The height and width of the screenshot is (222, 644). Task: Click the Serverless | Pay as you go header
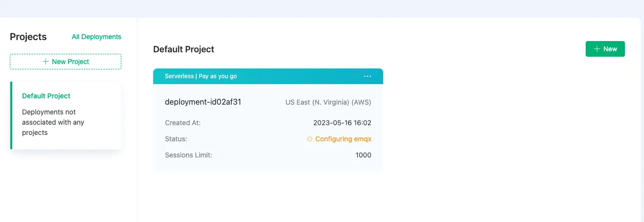point(201,76)
